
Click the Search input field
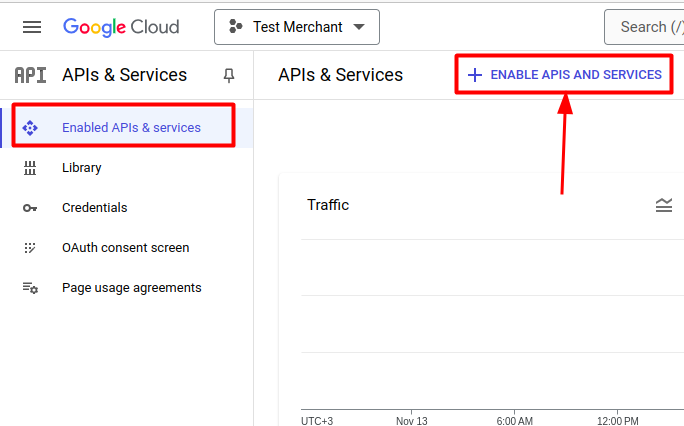pyautogui.click(x=644, y=27)
